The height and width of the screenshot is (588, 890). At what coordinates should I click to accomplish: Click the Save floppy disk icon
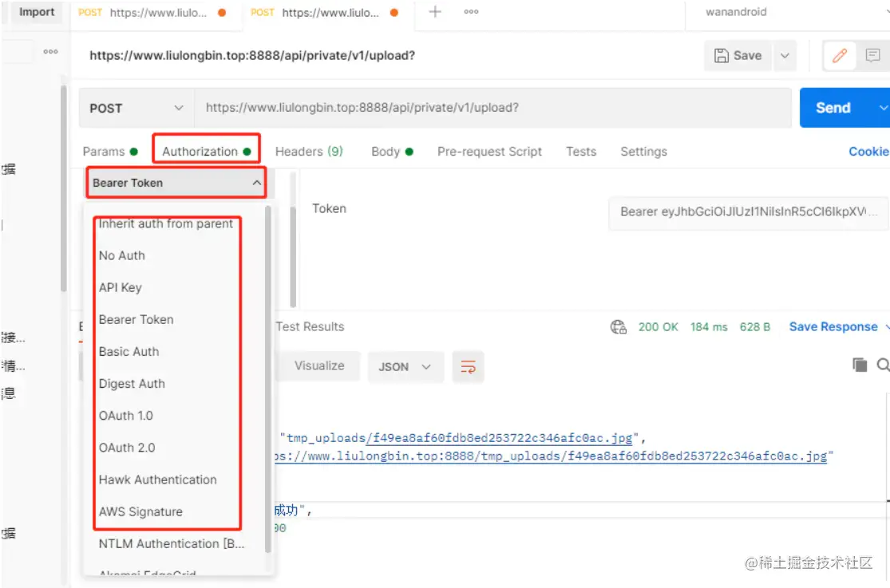pos(721,55)
